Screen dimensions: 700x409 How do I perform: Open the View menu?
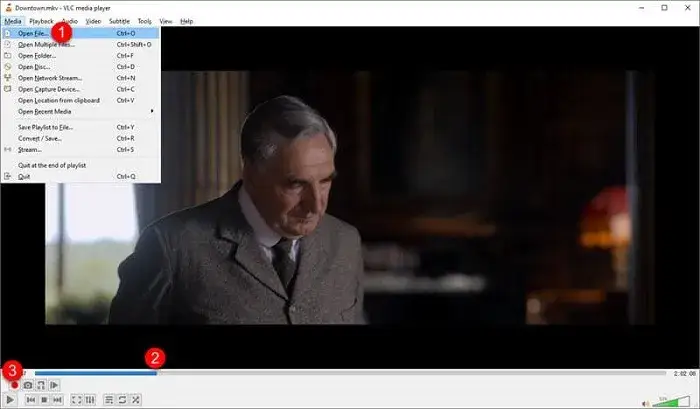tap(166, 21)
